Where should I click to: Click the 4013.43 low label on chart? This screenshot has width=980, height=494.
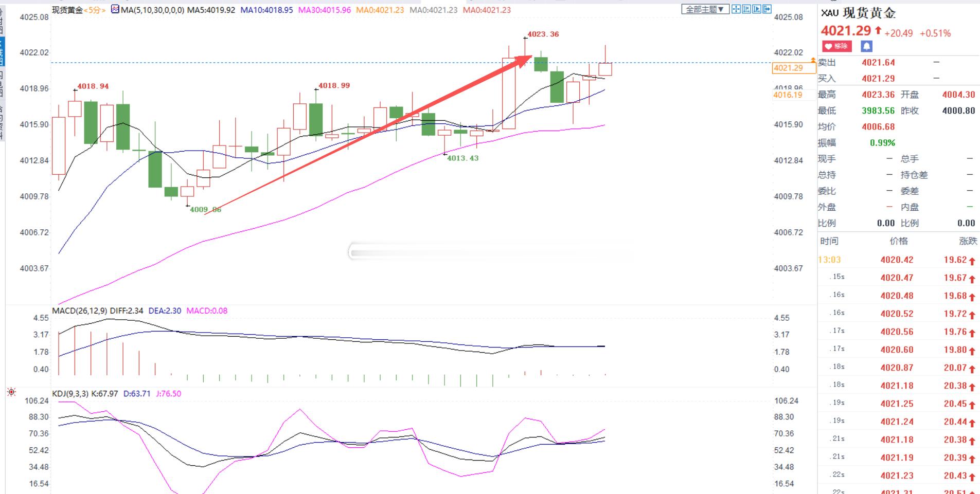[462, 158]
